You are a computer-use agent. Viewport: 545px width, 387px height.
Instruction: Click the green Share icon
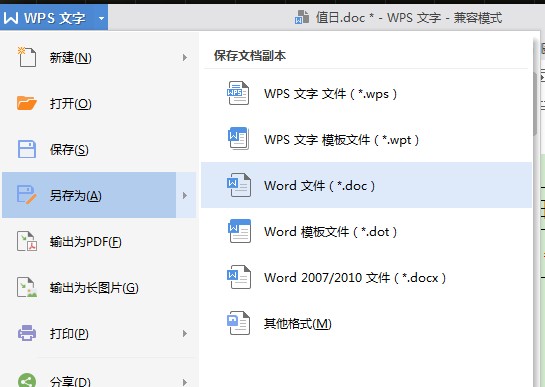click(x=27, y=380)
